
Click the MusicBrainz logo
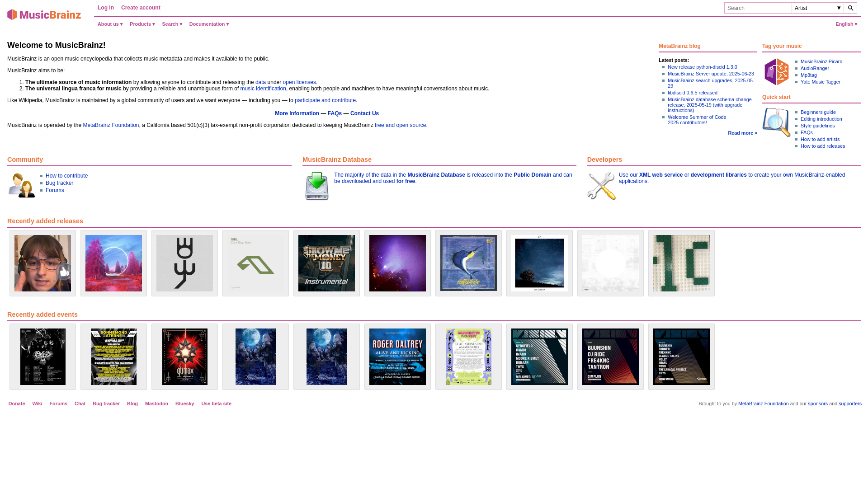[x=44, y=14]
